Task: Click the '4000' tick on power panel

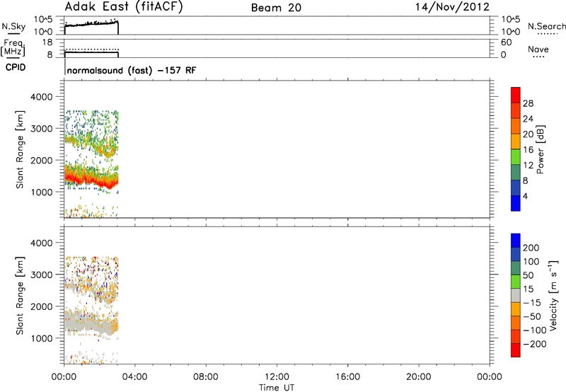Action: [42, 97]
